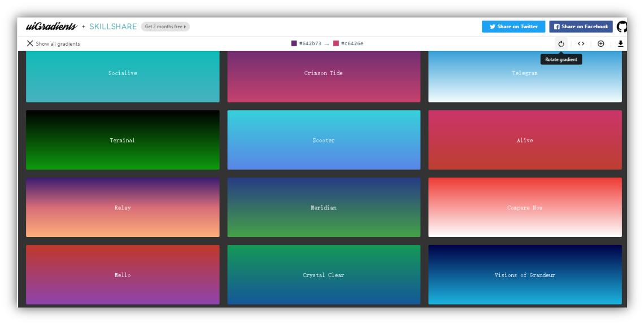Open the Get CSS code icon
The height and width of the screenshot is (325, 644).
coord(581,43)
